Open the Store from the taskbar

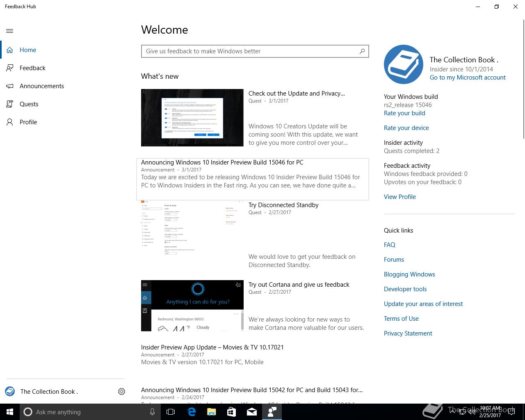(x=231, y=412)
